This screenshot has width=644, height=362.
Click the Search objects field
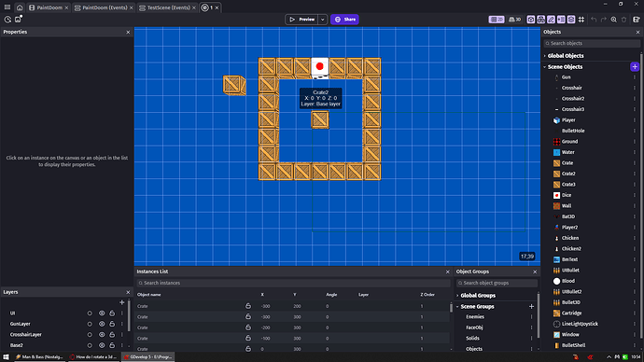pos(592,43)
